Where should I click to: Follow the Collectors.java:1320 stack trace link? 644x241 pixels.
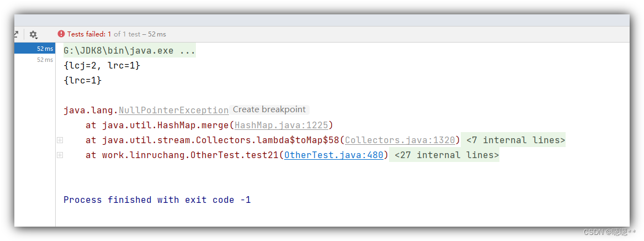click(x=400, y=140)
